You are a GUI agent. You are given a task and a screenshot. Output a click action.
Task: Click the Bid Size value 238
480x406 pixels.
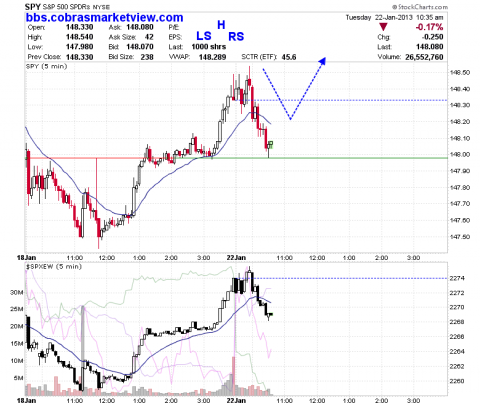(x=147, y=57)
